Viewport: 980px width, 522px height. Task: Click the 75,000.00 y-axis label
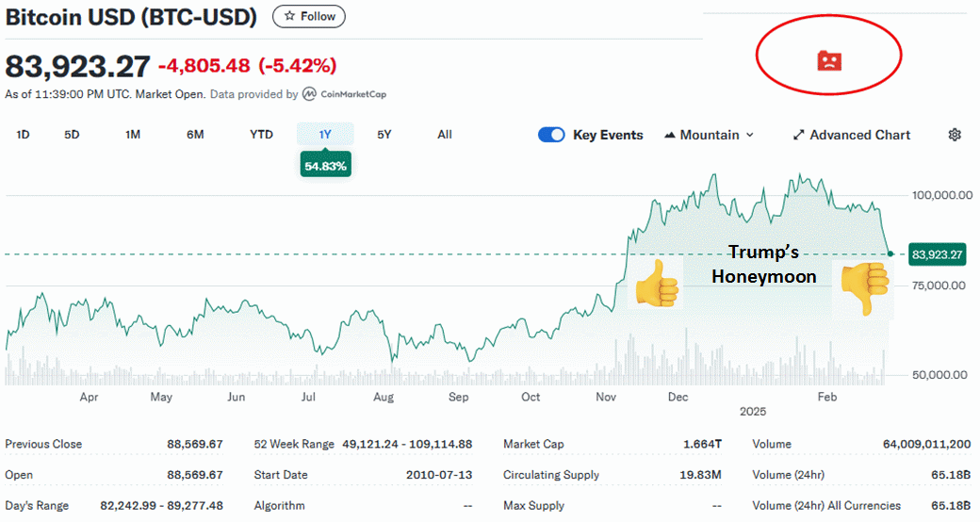point(939,285)
